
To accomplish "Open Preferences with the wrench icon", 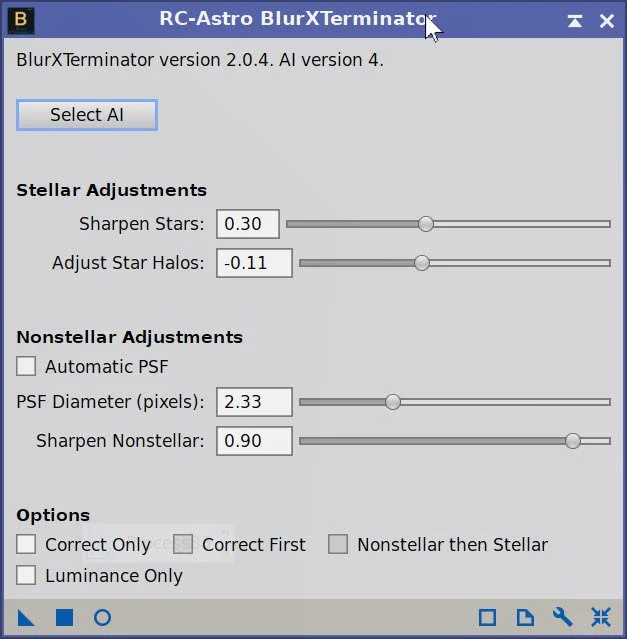I will click(x=563, y=617).
